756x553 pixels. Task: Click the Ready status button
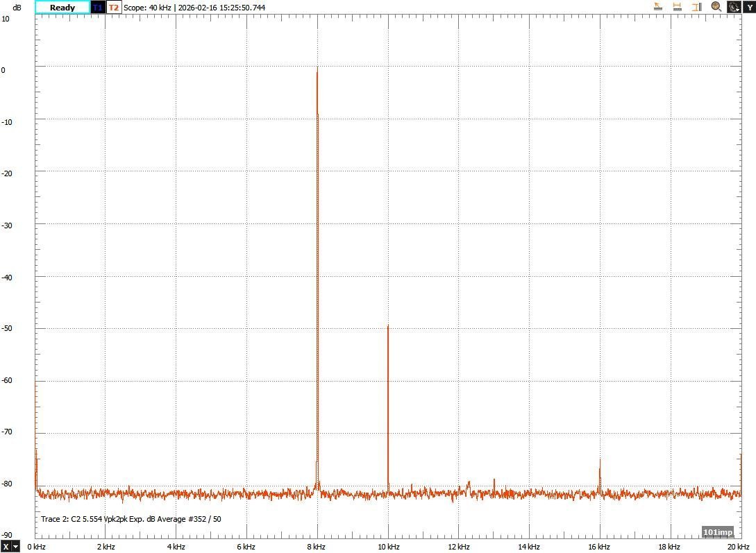point(62,8)
